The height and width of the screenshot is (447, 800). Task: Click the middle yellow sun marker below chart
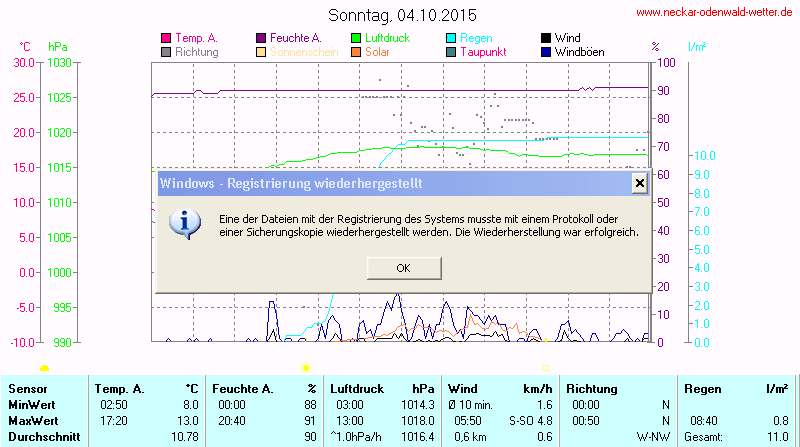(306, 368)
